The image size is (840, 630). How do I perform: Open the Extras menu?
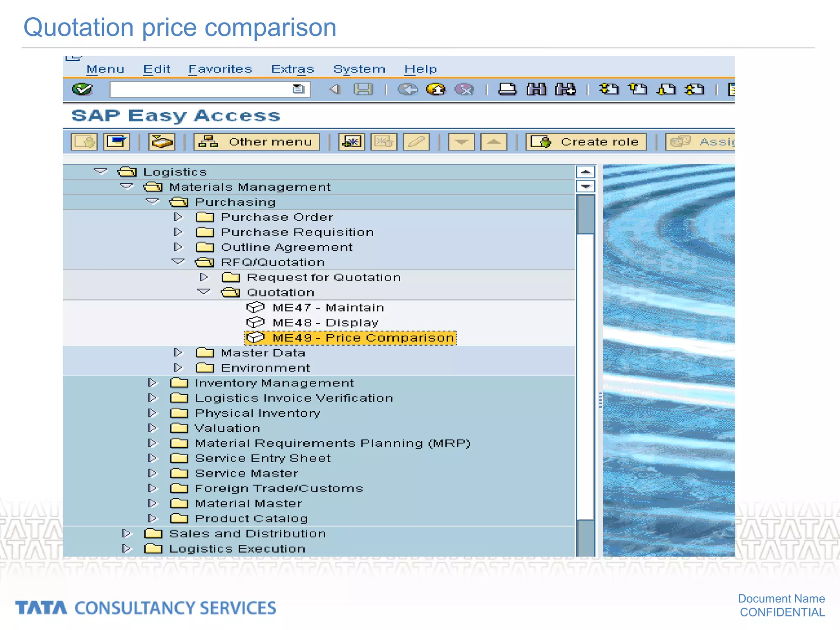coord(293,69)
